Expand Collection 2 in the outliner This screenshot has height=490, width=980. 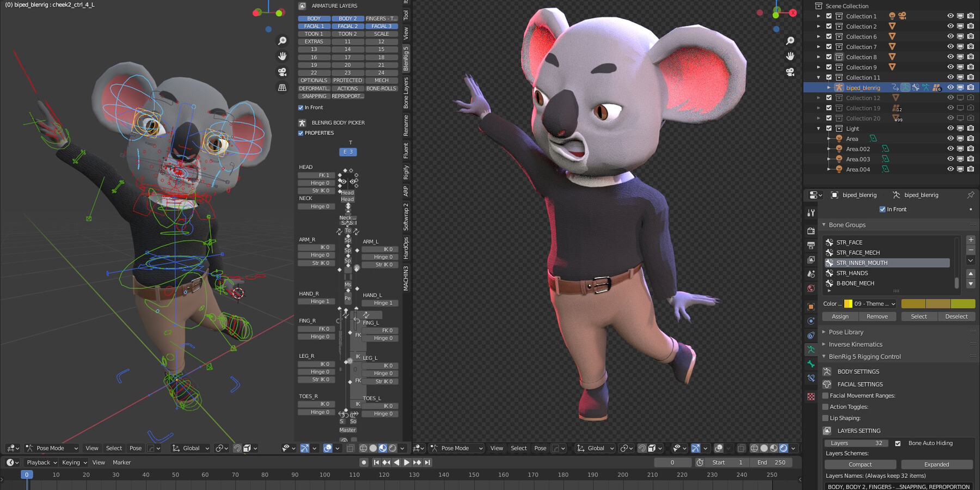[x=818, y=26]
